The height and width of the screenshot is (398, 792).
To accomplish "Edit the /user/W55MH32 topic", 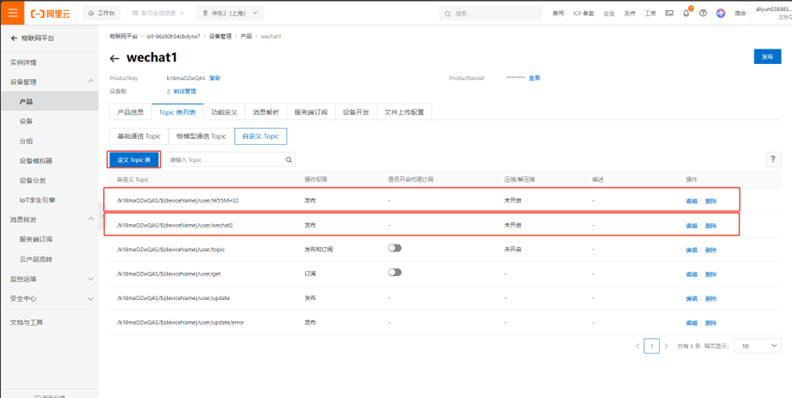I will (691, 201).
